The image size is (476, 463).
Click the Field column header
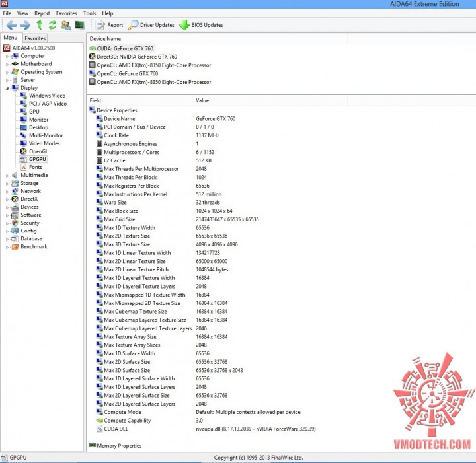tap(139, 100)
